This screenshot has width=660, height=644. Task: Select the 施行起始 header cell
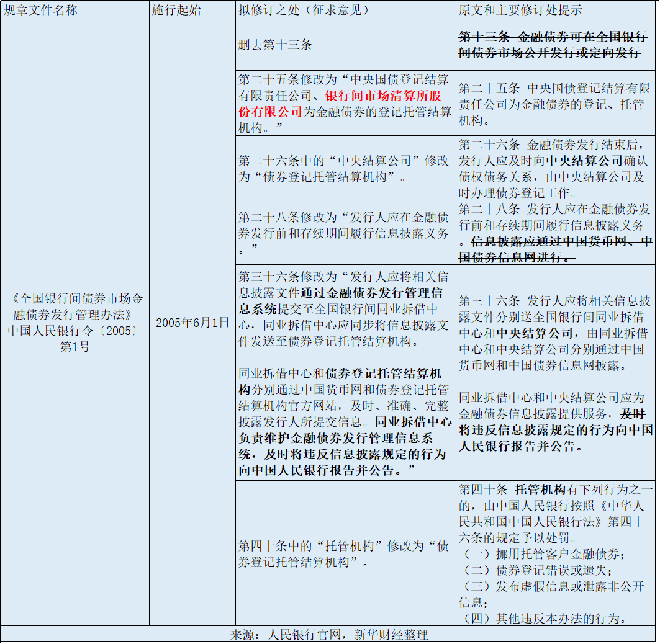(x=176, y=10)
